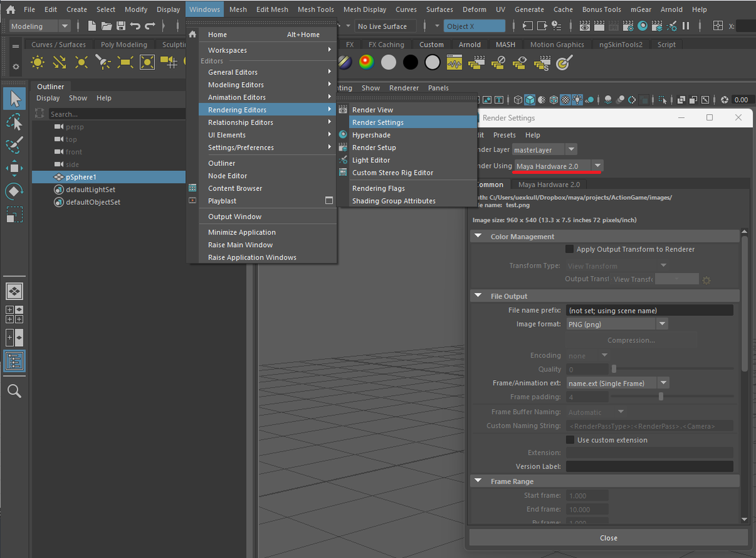Open the Arnold menu
Image resolution: width=756 pixels, height=558 pixels.
click(x=672, y=9)
